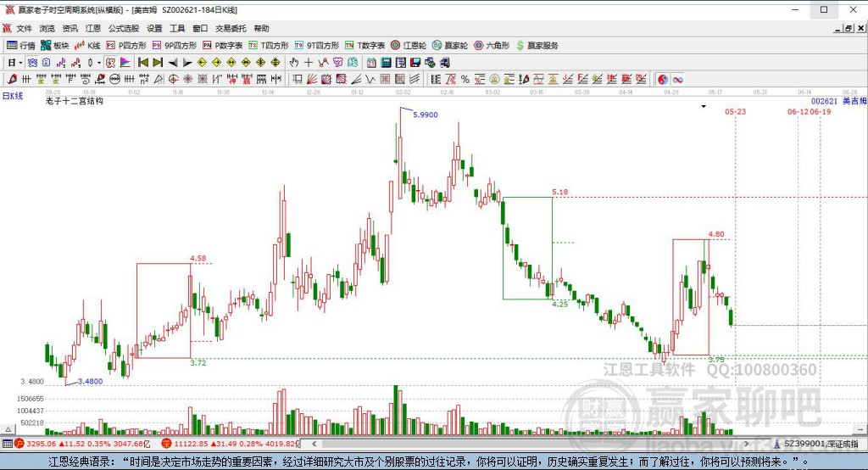Open the 公式选股 menu

(x=124, y=28)
